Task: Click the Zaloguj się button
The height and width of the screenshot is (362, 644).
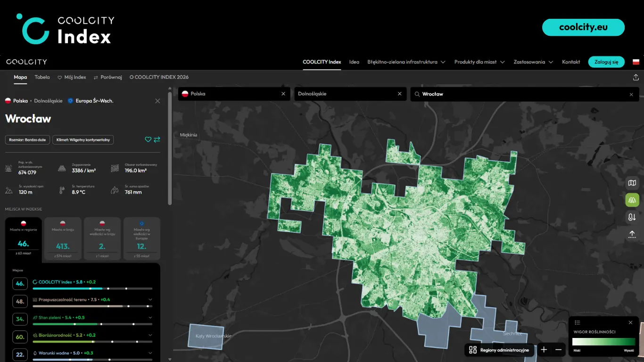Action: (606, 62)
